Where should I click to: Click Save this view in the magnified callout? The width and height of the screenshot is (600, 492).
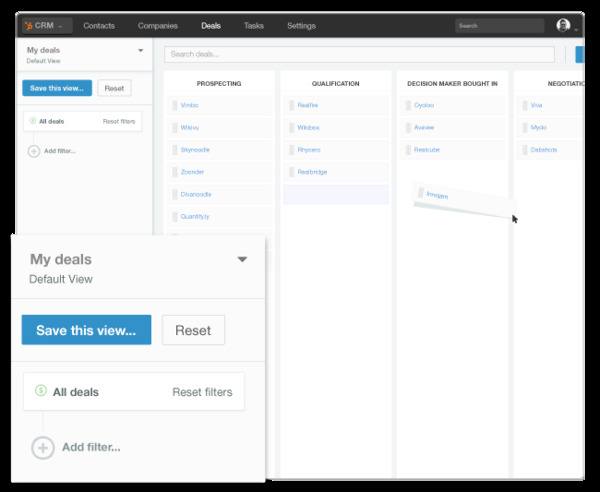point(86,330)
